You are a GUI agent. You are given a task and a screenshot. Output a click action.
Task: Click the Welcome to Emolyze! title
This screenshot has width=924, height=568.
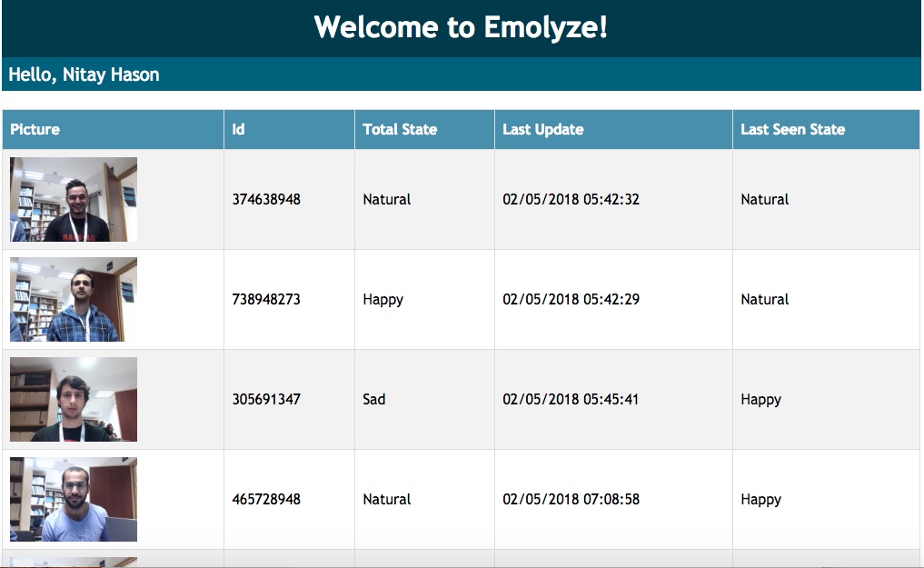(461, 27)
